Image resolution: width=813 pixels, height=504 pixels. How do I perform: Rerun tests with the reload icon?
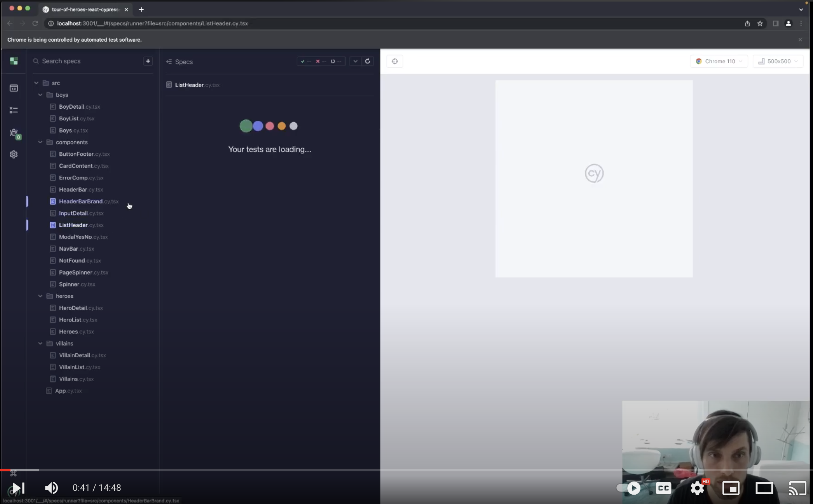[367, 61]
